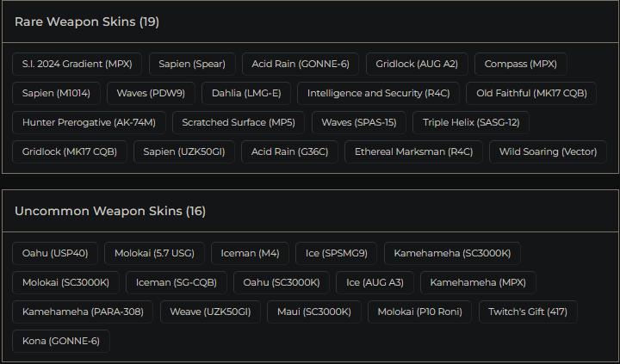Viewport: 620px width, 364px height.
Task: Pick the Wild Soaring (Vector) skin
Action: (548, 151)
